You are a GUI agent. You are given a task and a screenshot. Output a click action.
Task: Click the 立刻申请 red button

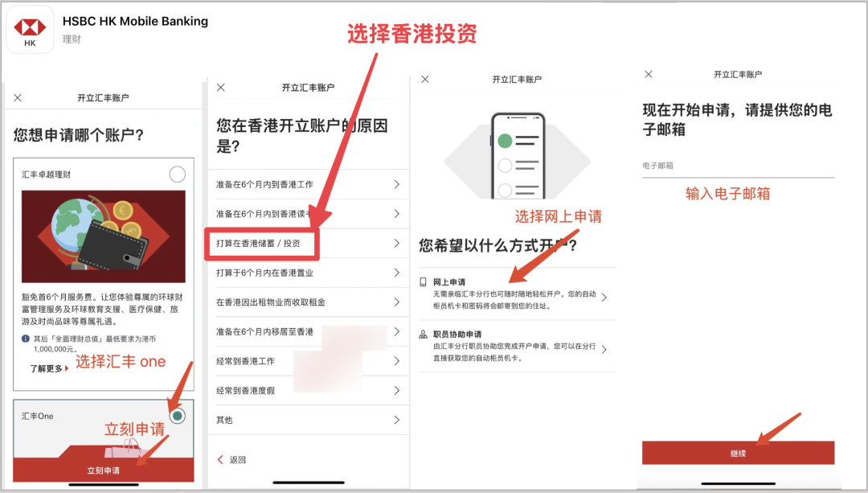point(104,470)
